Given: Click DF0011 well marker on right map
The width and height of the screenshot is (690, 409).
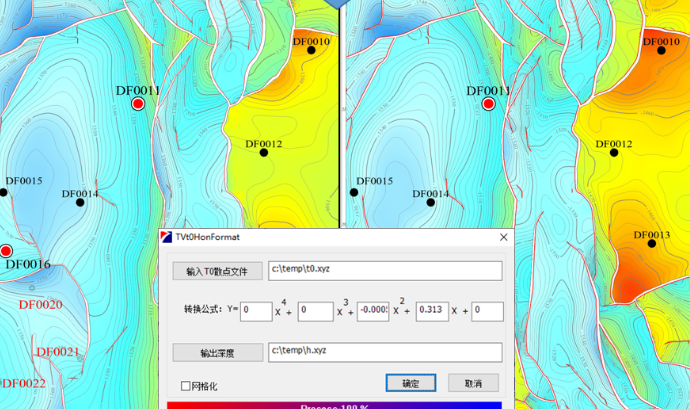Looking at the screenshot, I should (x=489, y=104).
